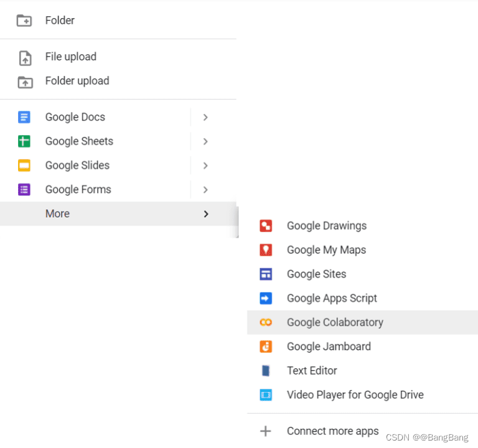Expand the Google Forms submenu arrow
Image resolution: width=478 pixels, height=448 pixels.
pyautogui.click(x=205, y=189)
